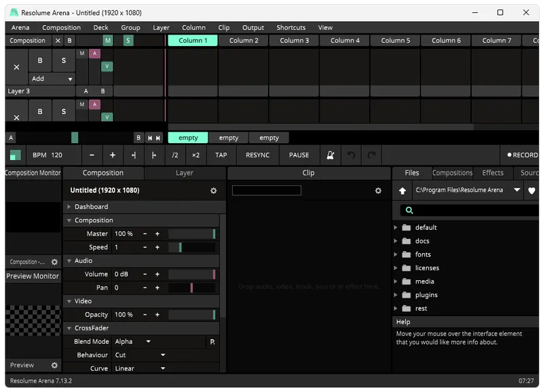The image size is (543, 392).
Task: Open Blend Mode Alpha dropdown
Action: coord(133,342)
